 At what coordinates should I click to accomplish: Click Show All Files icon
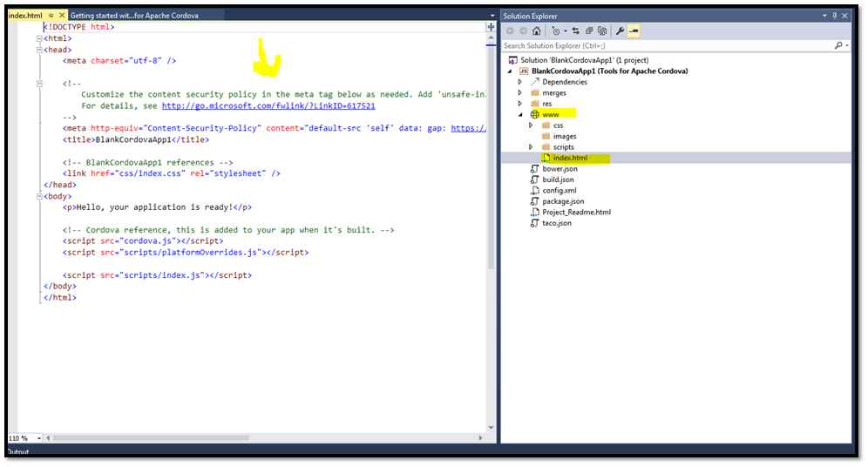point(602,30)
